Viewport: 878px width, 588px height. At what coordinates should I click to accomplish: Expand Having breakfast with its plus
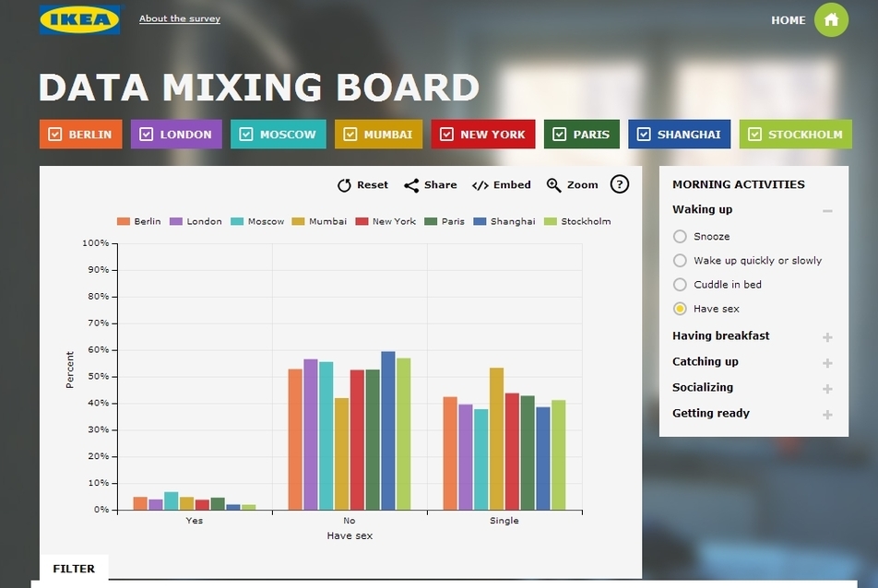tap(827, 336)
